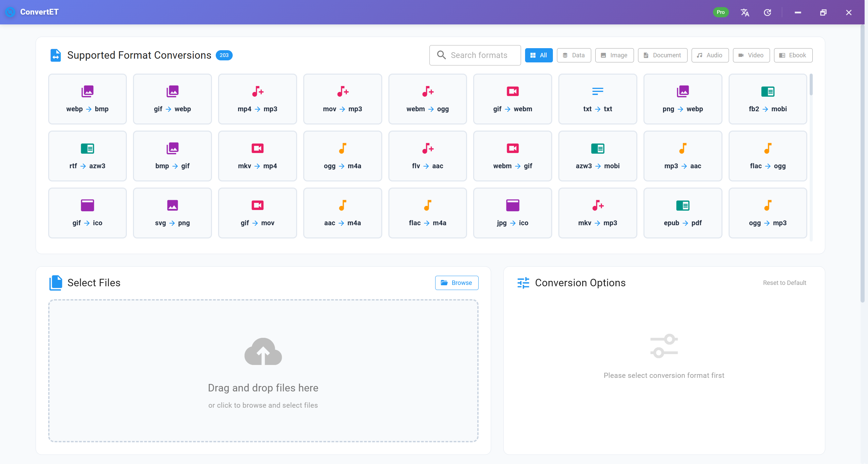
Task: Click the refresh icon in the title bar
Action: point(767,12)
